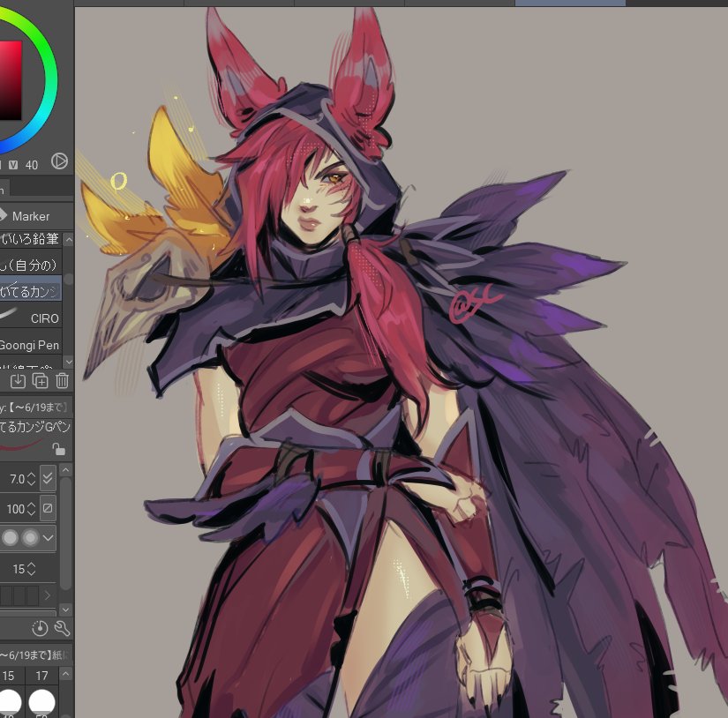Open the brush size dynamics button
Viewport: 728px width, 718px height.
(x=48, y=478)
